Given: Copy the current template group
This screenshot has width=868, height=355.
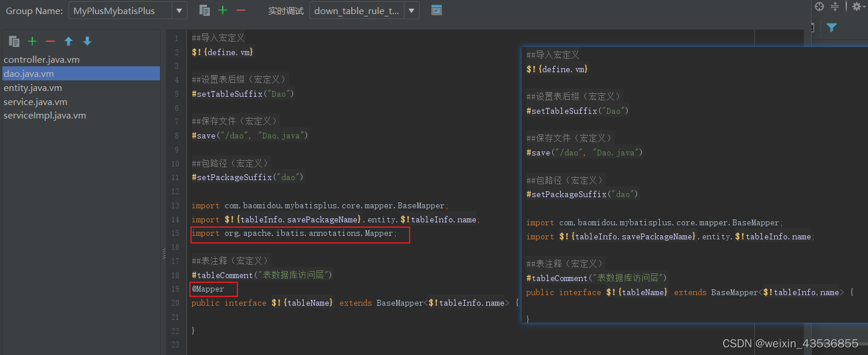Looking at the screenshot, I should pos(204,10).
